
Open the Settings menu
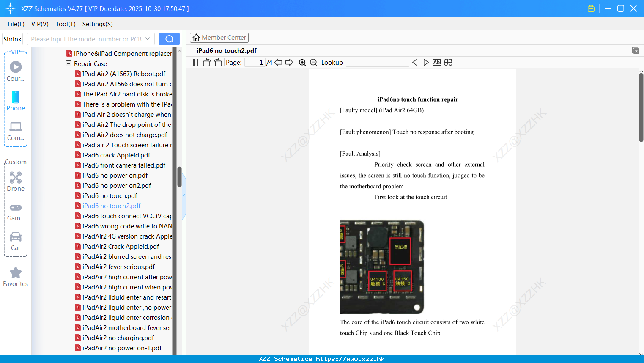tap(98, 24)
